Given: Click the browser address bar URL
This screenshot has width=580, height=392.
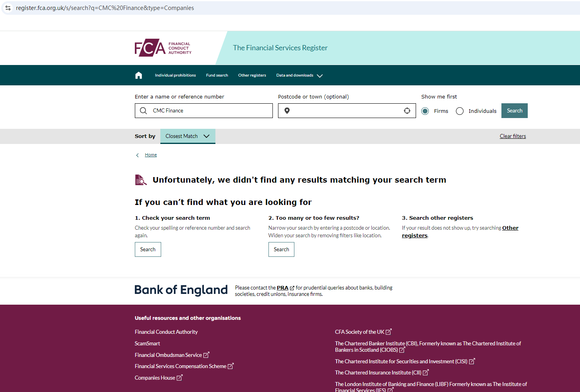Looking at the screenshot, I should pyautogui.click(x=105, y=8).
